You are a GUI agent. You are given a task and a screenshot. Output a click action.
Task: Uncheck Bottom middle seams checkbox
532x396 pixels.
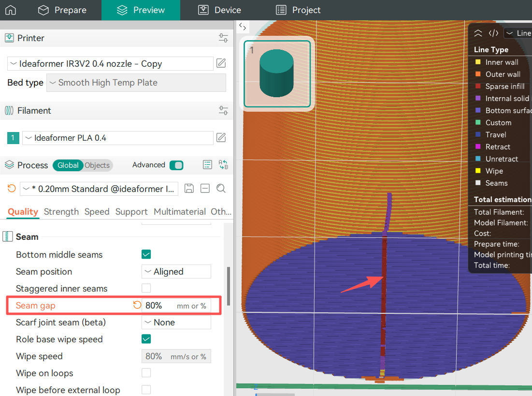[146, 254]
